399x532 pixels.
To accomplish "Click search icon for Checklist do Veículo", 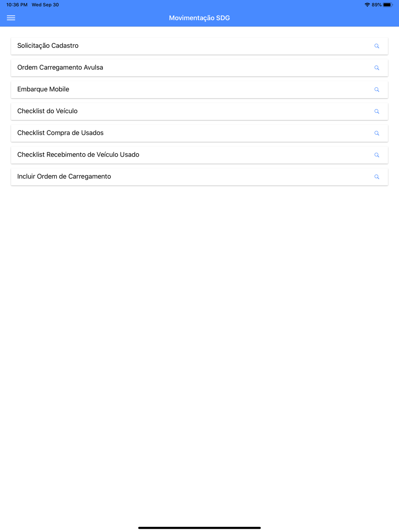I will 377,112.
